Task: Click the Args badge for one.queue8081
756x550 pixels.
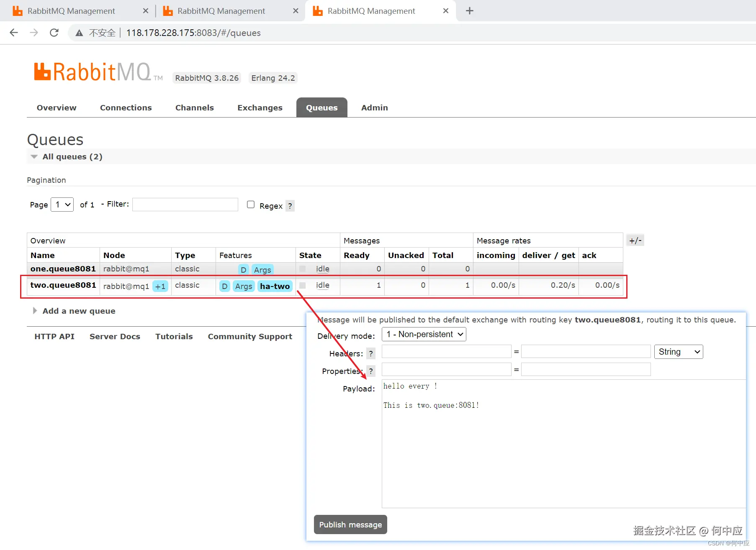Action: [263, 270]
